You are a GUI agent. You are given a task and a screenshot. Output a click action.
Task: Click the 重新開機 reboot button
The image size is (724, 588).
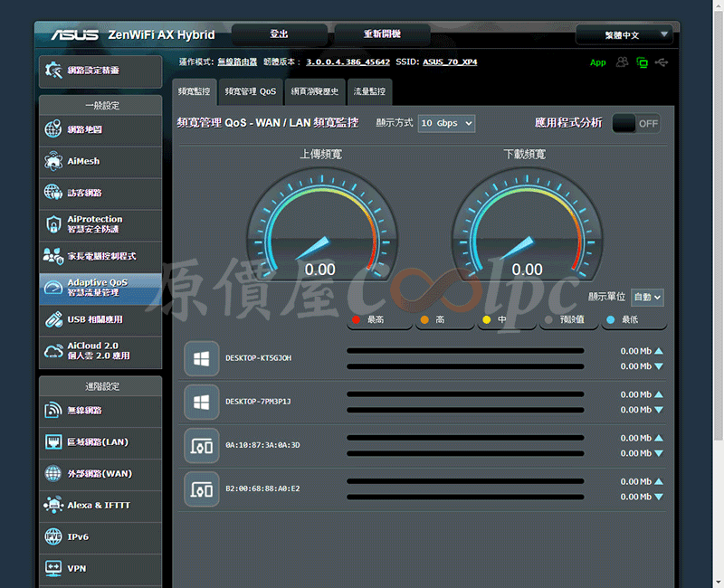(382, 34)
